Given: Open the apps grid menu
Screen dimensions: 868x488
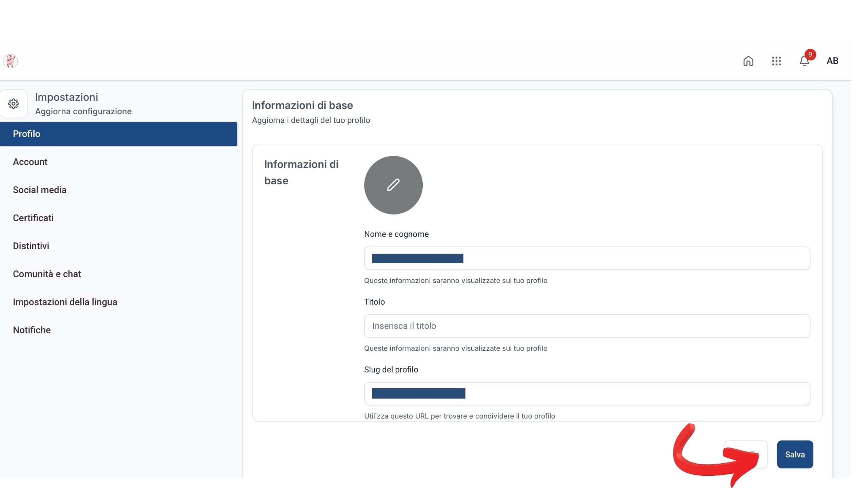Looking at the screenshot, I should click(776, 61).
